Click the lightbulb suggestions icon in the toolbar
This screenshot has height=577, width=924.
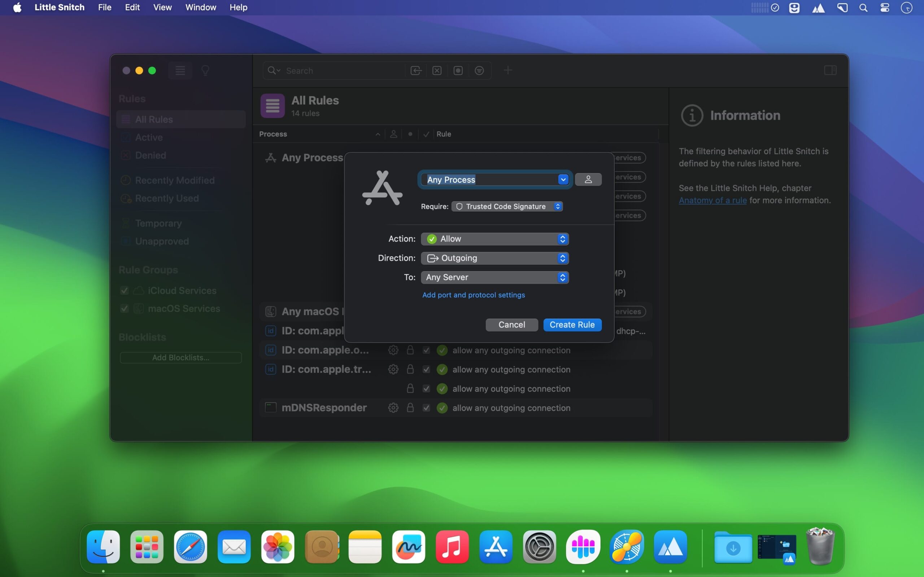point(206,70)
